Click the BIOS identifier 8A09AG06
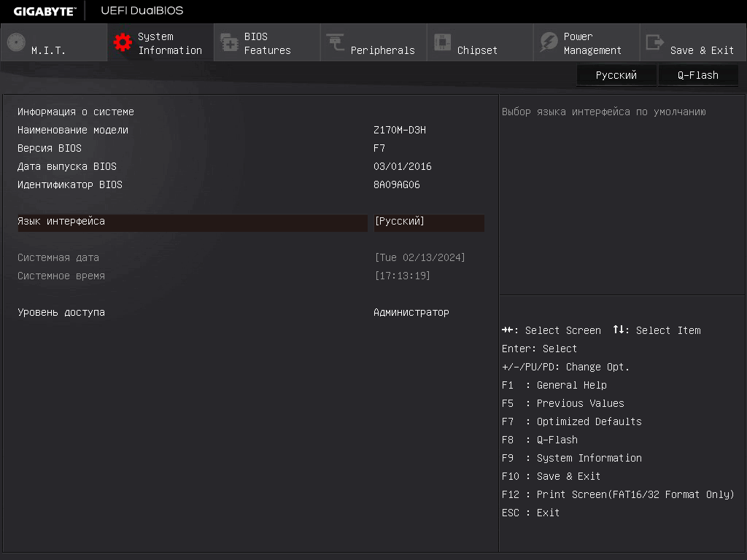Viewport: 747px width, 560px height. coord(396,184)
